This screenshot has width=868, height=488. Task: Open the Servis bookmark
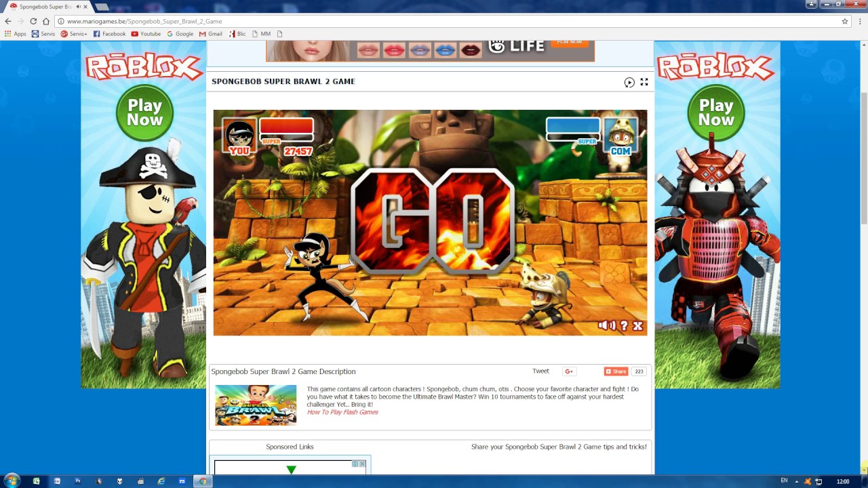(43, 34)
